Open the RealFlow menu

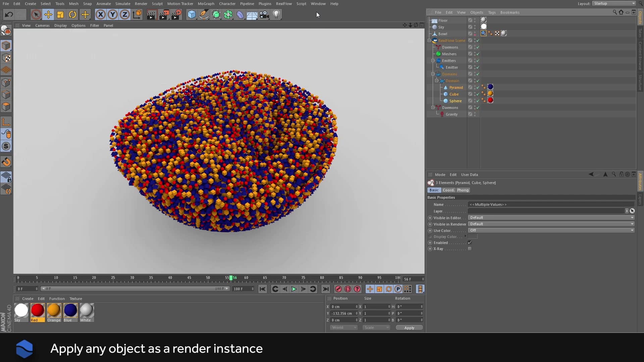coord(284,4)
